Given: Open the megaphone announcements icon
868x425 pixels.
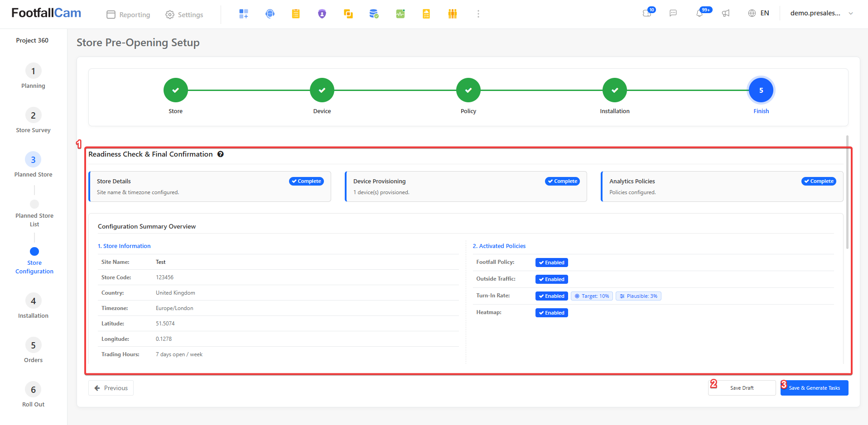Looking at the screenshot, I should click(x=726, y=13).
